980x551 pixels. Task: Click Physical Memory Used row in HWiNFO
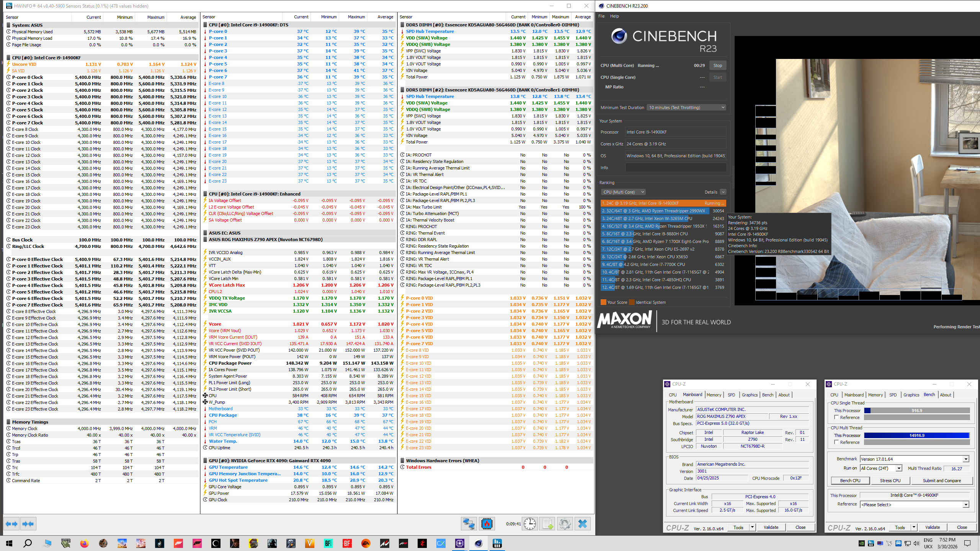[101, 32]
